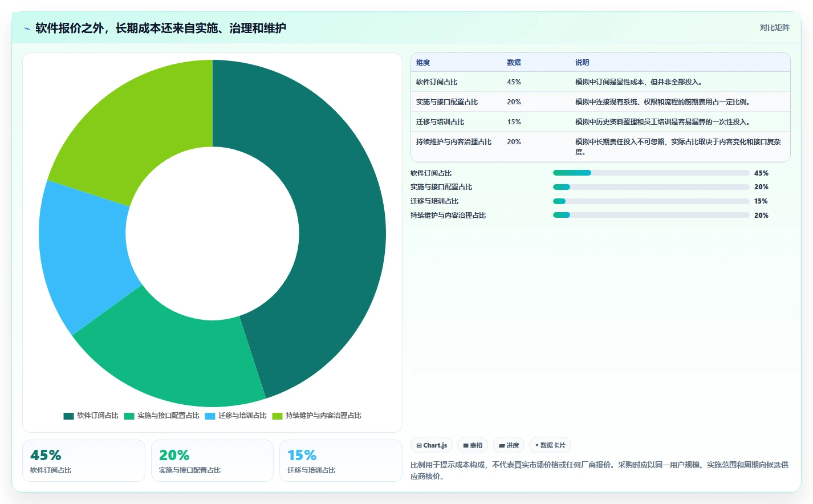Click the 进度 tag chip
This screenshot has width=813, height=504.
(509, 445)
